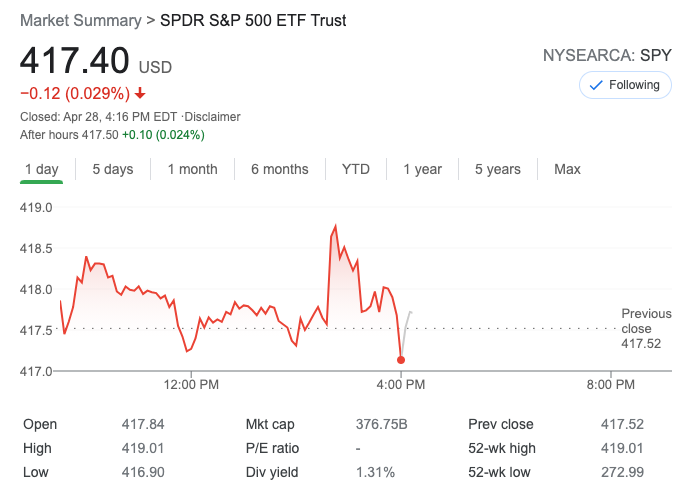Open the 6 months chart view
Image resolution: width=695 pixels, height=491 pixels.
coord(280,169)
